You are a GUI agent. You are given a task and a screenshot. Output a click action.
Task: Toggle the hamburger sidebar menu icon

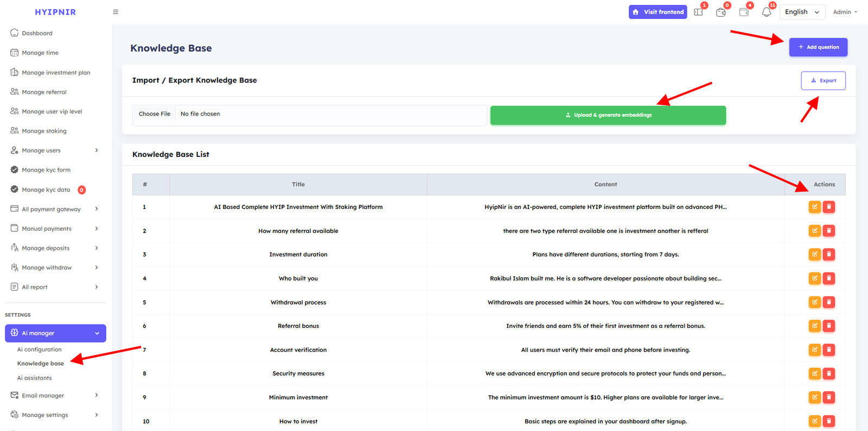pyautogui.click(x=116, y=12)
